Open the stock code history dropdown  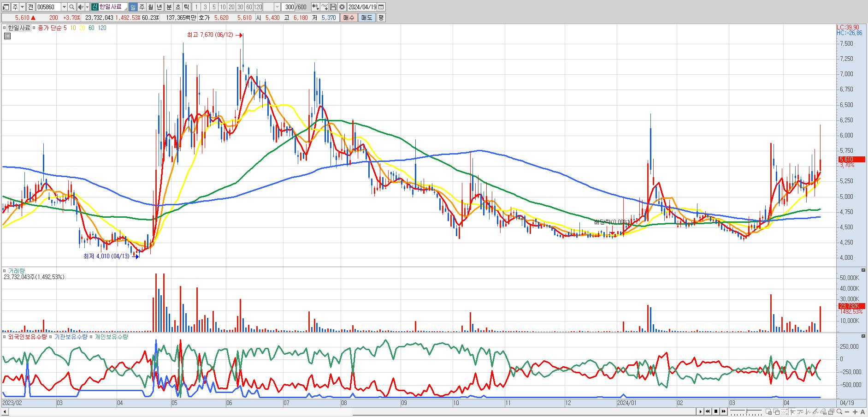(x=64, y=7)
